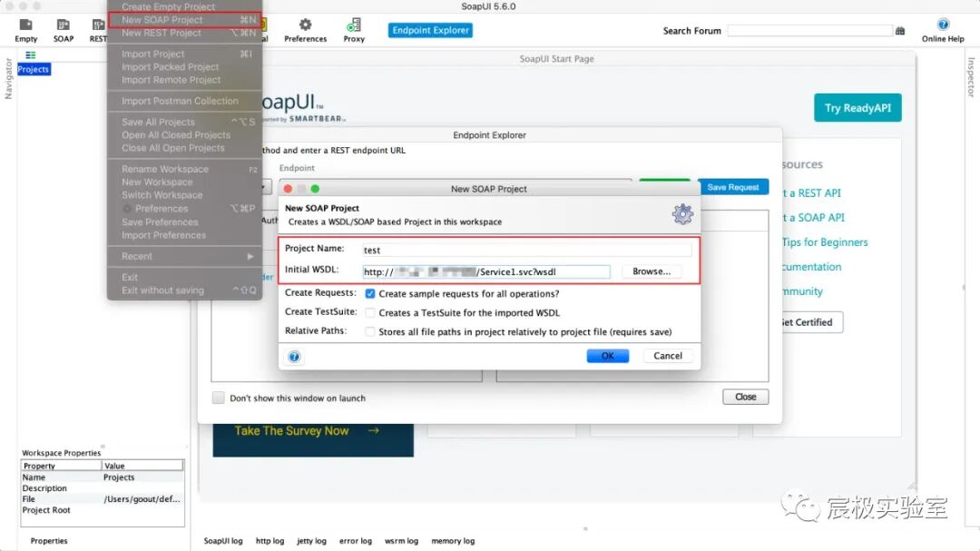Select Import Project menu entry
Screen dimensions: 980x551
pos(184,54)
